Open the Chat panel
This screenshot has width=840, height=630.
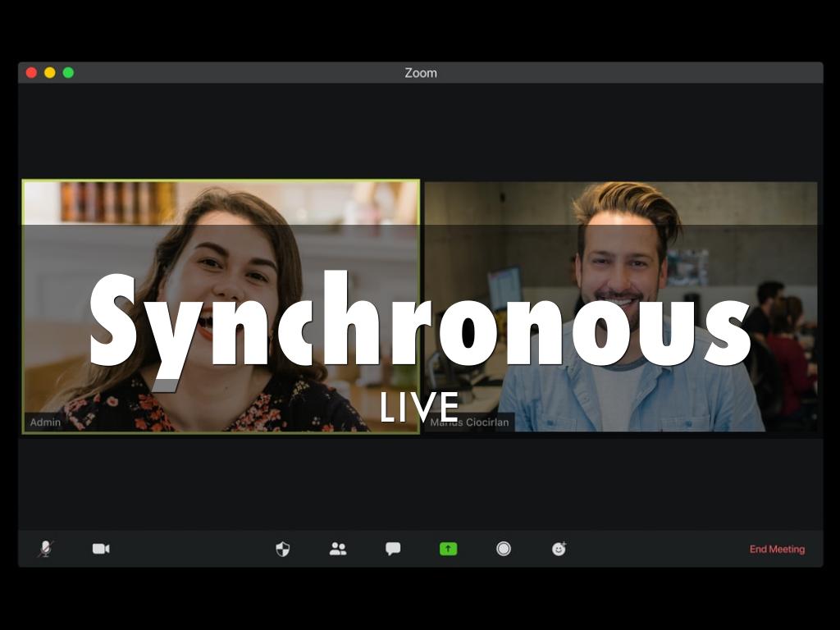click(x=393, y=549)
